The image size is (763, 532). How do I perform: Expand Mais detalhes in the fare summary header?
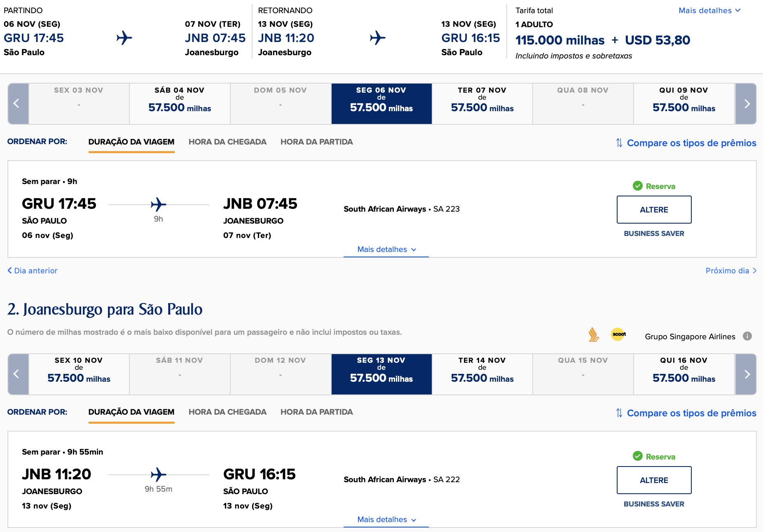[x=709, y=11]
